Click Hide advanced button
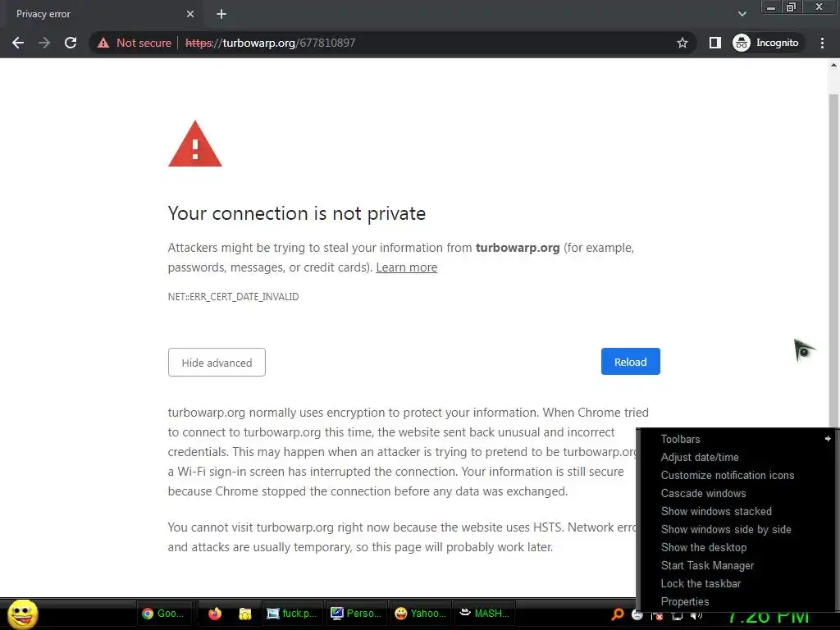This screenshot has width=840, height=630. [x=217, y=363]
